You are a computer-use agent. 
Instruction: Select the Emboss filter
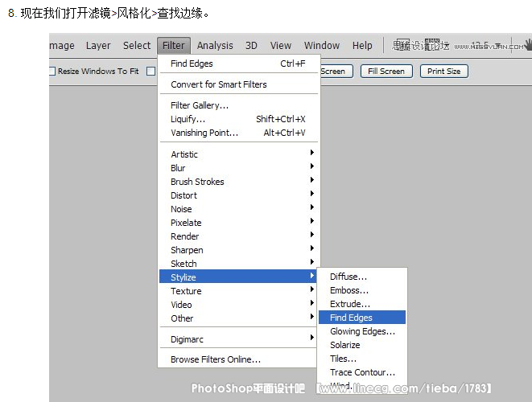(x=349, y=290)
